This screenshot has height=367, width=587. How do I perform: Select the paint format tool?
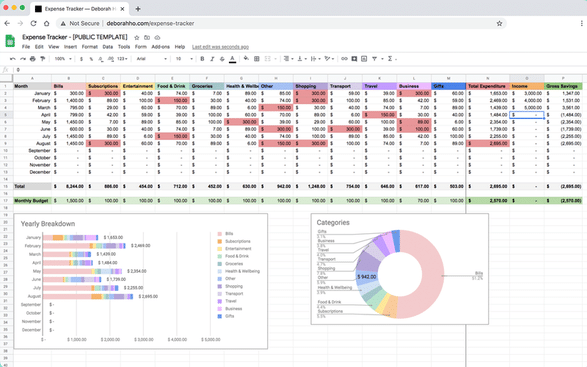click(x=43, y=59)
